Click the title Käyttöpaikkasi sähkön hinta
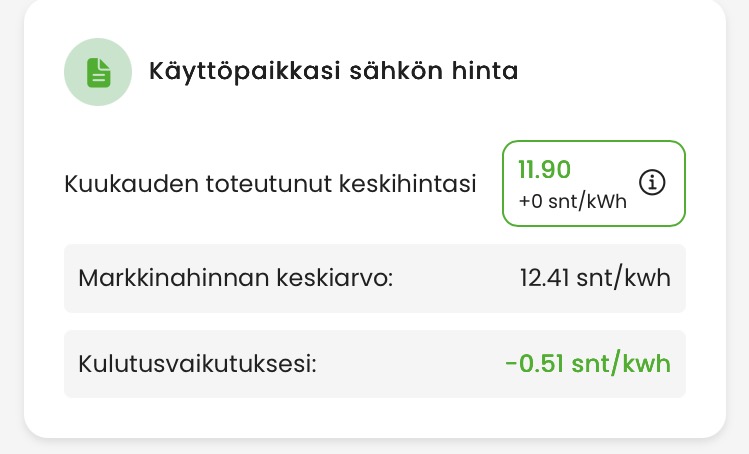 [x=333, y=73]
